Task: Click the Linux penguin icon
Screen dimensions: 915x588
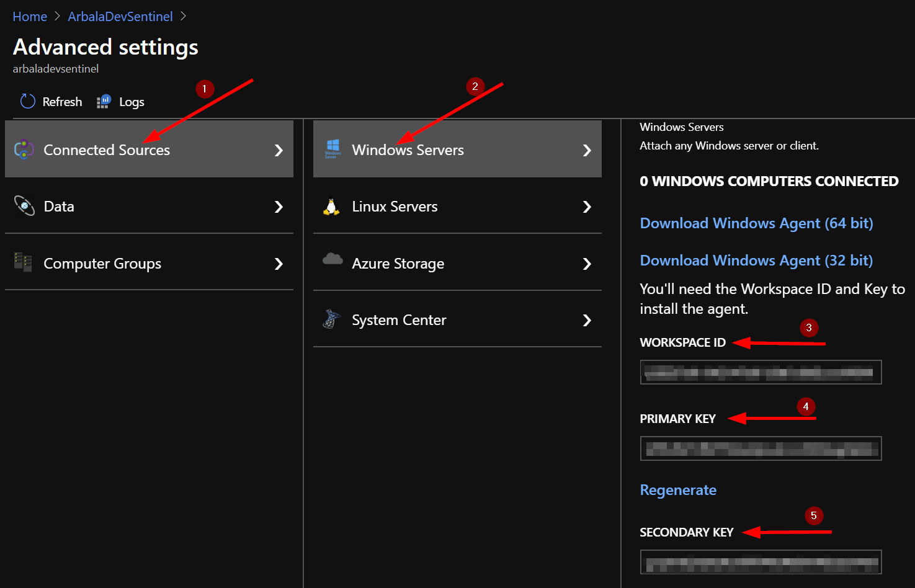Action: 331,206
